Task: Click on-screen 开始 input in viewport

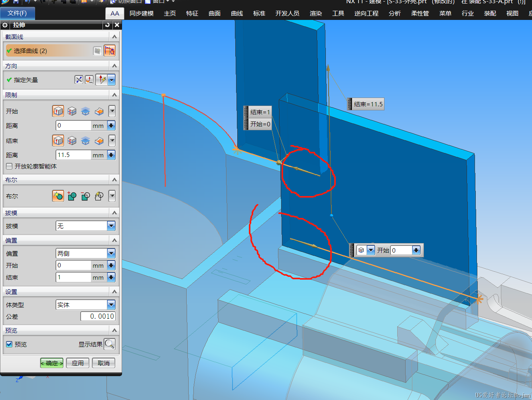Action: (401, 250)
